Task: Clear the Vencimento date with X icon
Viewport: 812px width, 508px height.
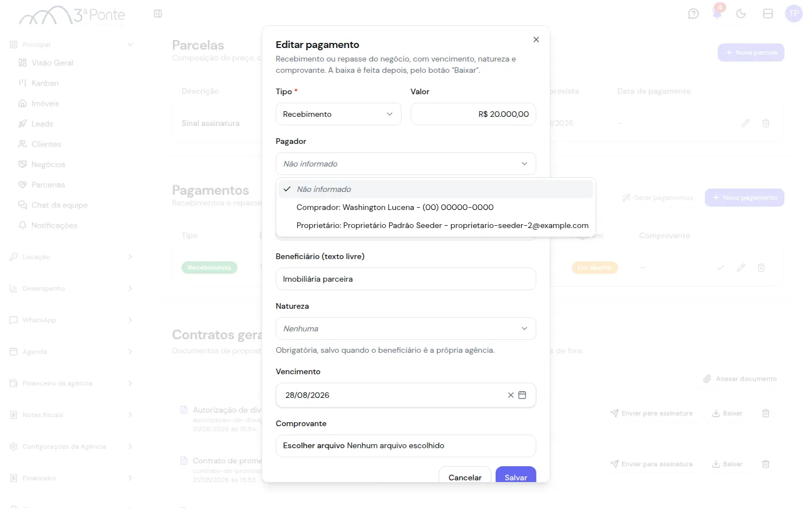Action: 510,395
